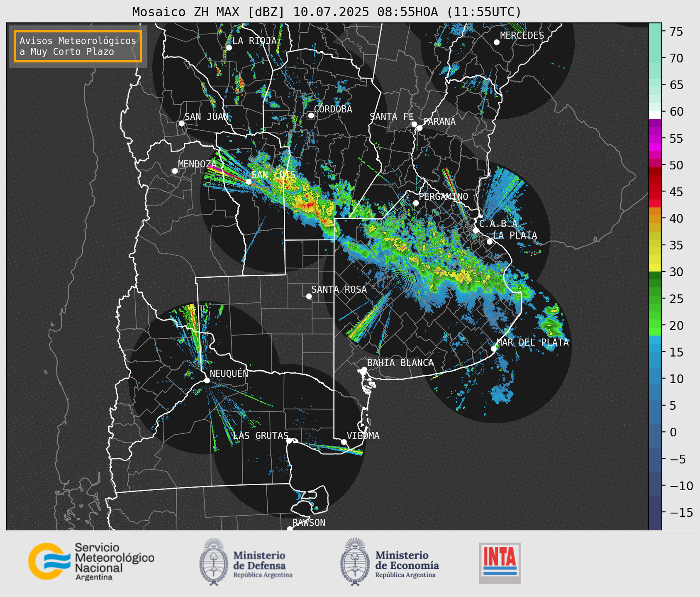The height and width of the screenshot is (597, 700).
Task: Click the −5 tick label on colorbar
Action: (677, 459)
